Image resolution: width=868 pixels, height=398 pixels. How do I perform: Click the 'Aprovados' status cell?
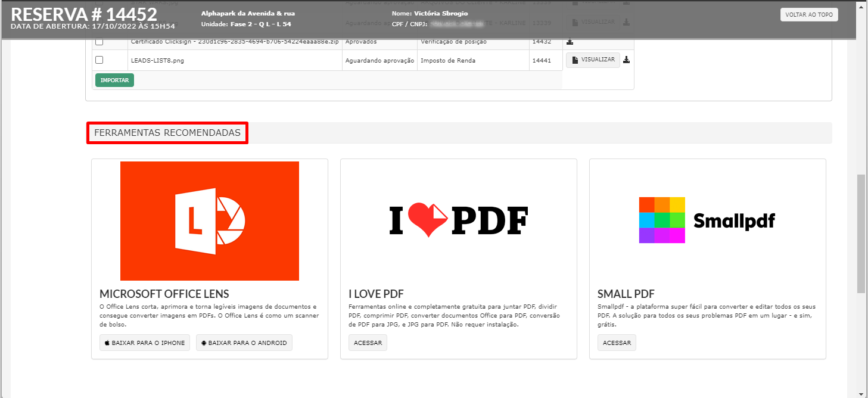(x=361, y=42)
